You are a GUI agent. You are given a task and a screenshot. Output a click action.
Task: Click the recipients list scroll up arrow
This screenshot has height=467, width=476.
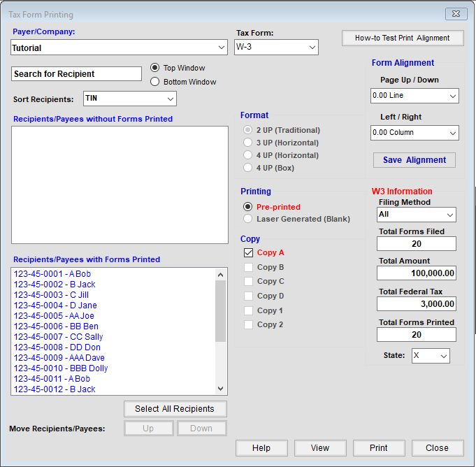[221, 275]
